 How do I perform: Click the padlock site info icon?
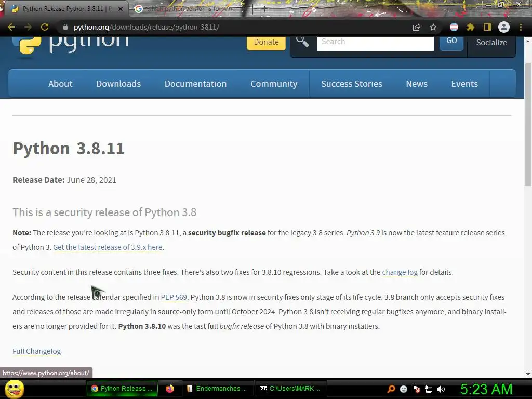[65, 27]
